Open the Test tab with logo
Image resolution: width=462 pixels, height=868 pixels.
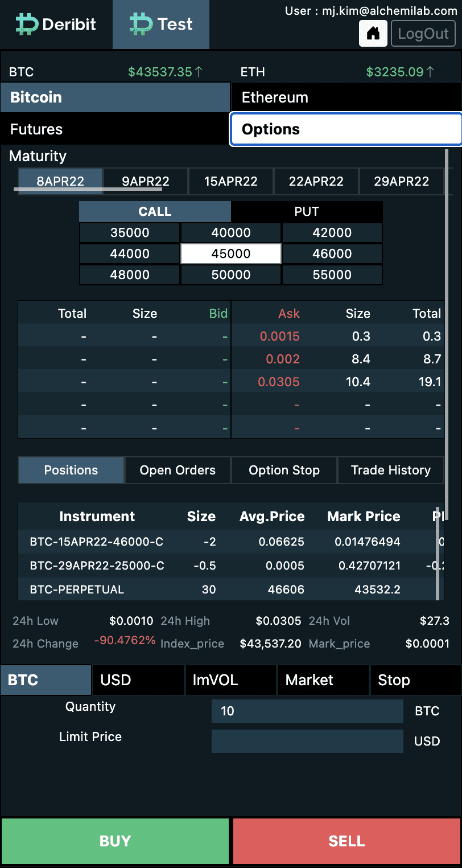161,24
